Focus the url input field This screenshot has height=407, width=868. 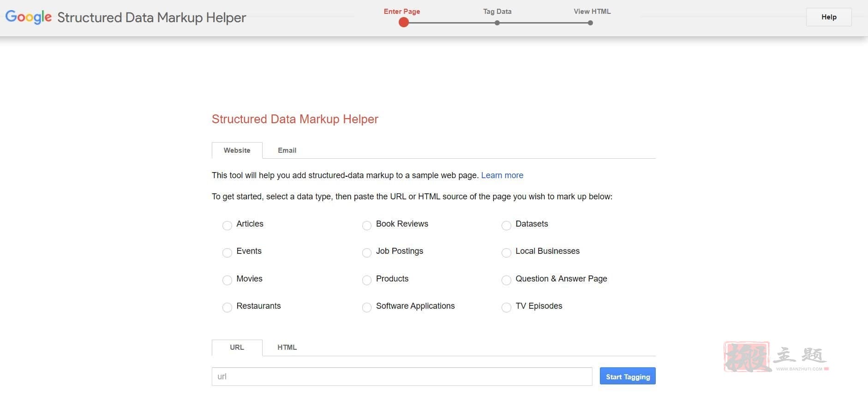tap(402, 377)
